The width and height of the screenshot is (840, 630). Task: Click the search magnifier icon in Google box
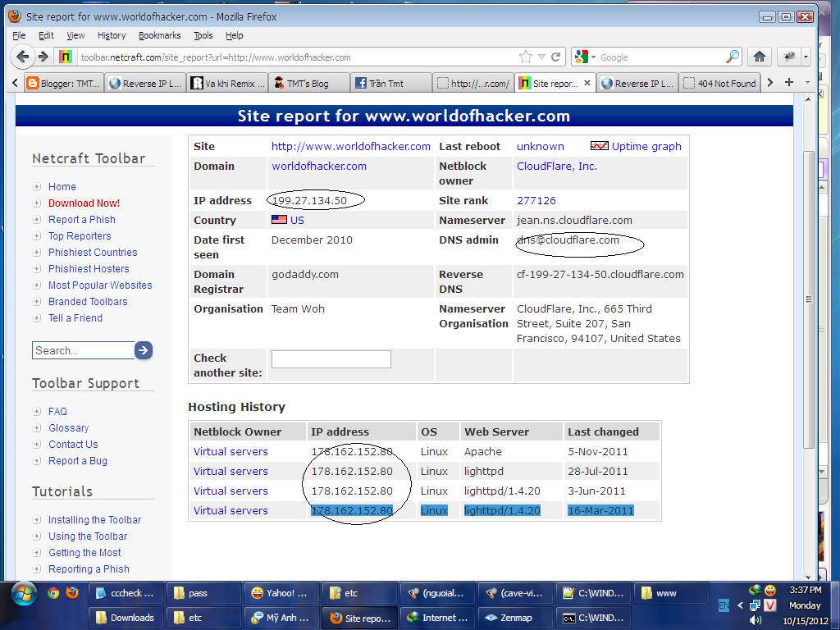733,57
